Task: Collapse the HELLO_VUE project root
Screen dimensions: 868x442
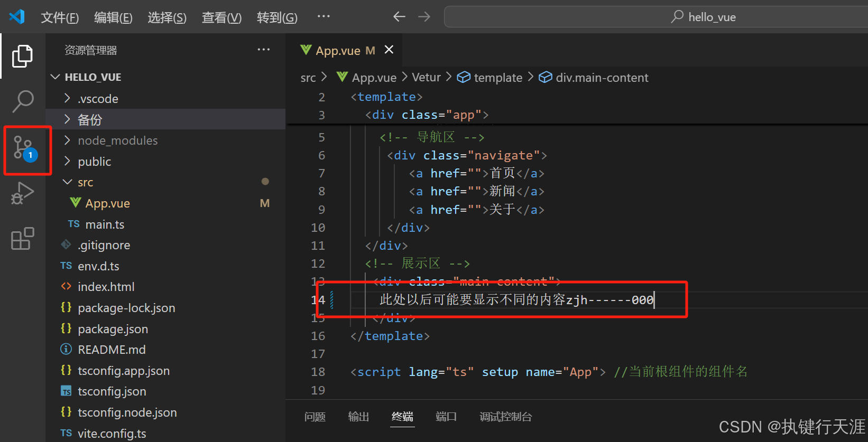Action: coord(165,77)
